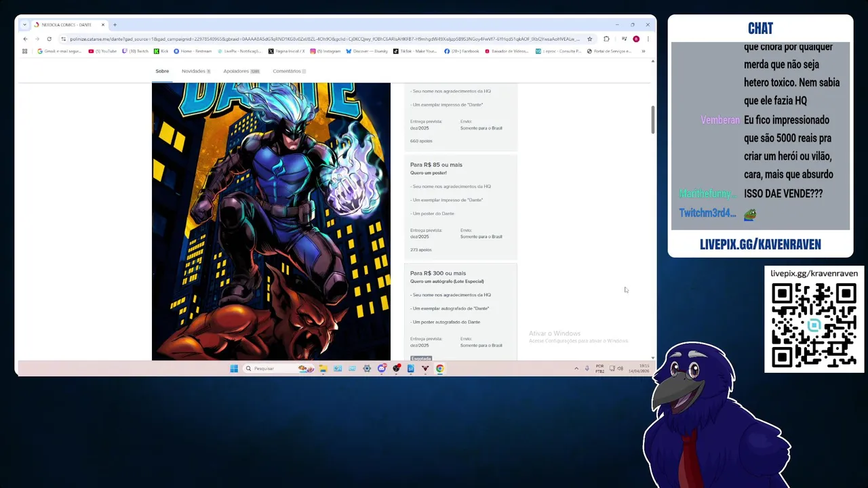The image size is (868, 488).
Task: Expand the system tray hidden icons chevron
Action: [x=576, y=369]
